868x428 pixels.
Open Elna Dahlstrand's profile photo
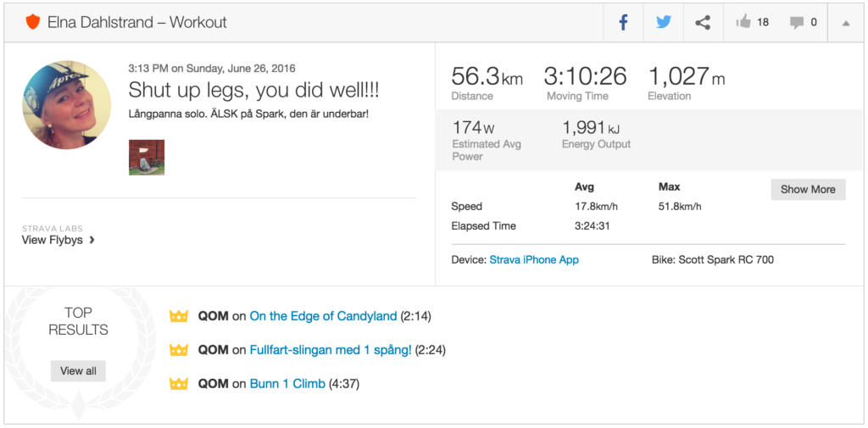pos(67,105)
